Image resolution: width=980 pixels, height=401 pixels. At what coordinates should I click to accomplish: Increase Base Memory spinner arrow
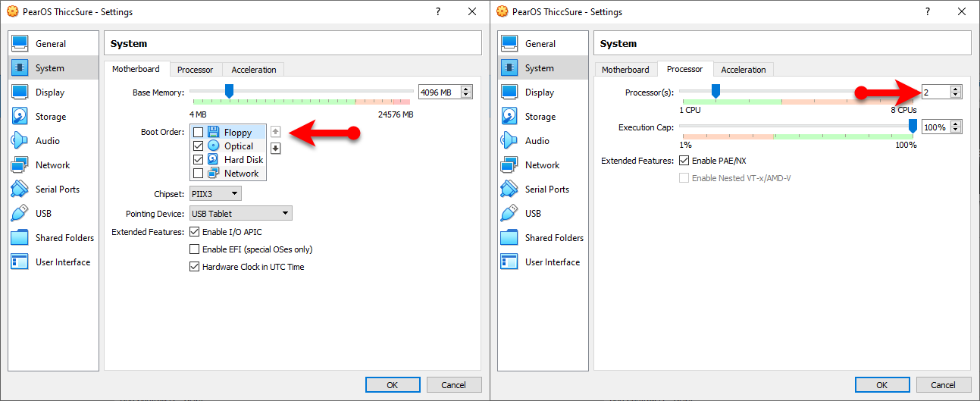point(466,89)
